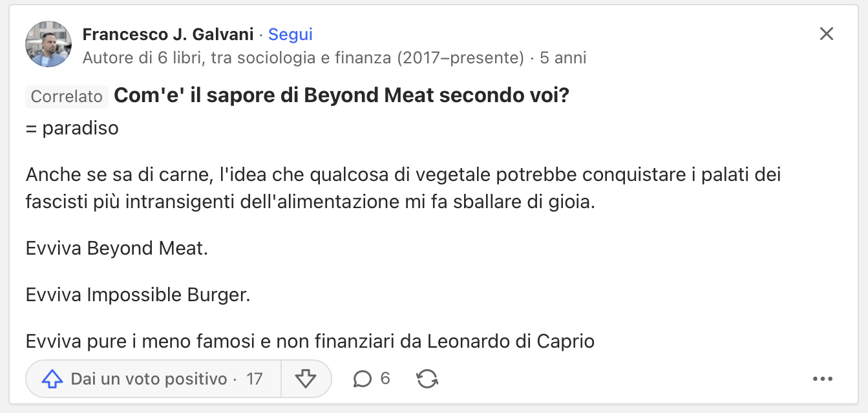Click the "Evviva Impossible Burger." line
The height and width of the screenshot is (413, 868).
pos(138,295)
